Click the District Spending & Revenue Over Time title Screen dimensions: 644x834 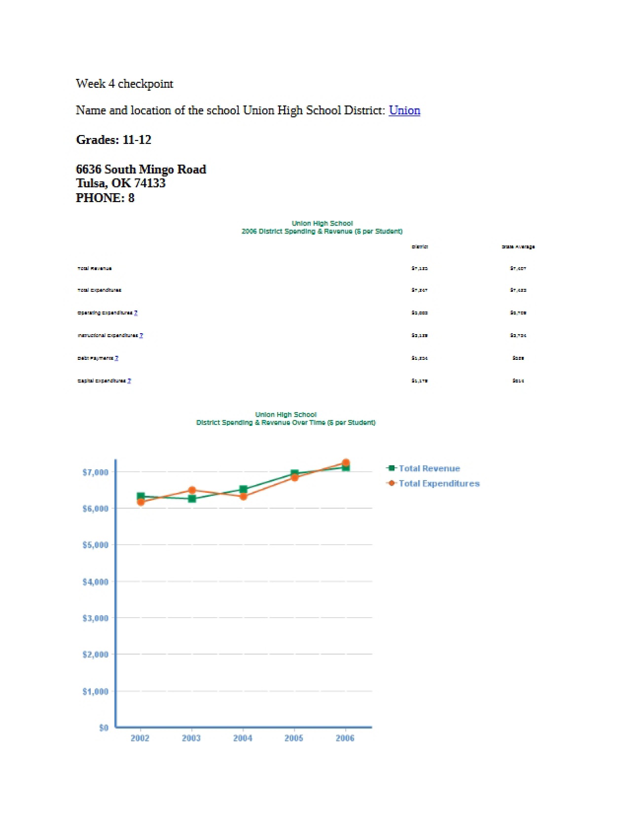[x=286, y=422]
